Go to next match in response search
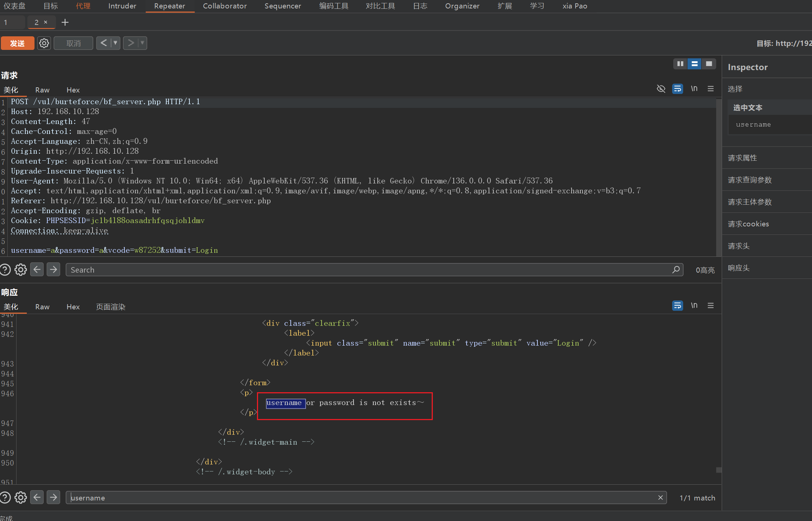Viewport: 812px width, 521px height. pyautogui.click(x=54, y=498)
